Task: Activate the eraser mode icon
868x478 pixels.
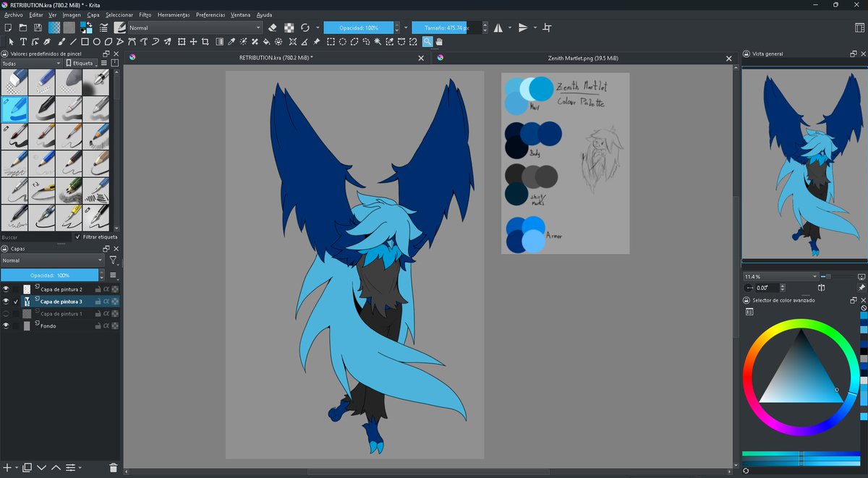Action: (x=273, y=27)
